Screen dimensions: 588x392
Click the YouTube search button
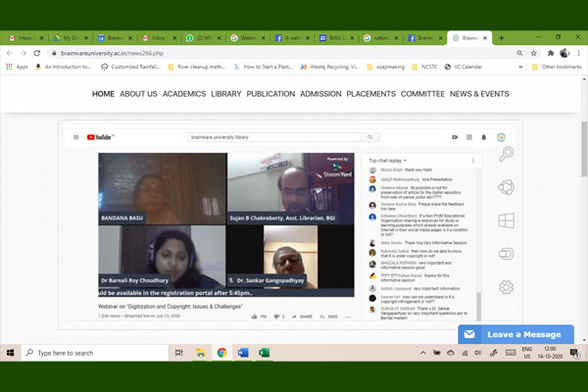pyautogui.click(x=370, y=137)
